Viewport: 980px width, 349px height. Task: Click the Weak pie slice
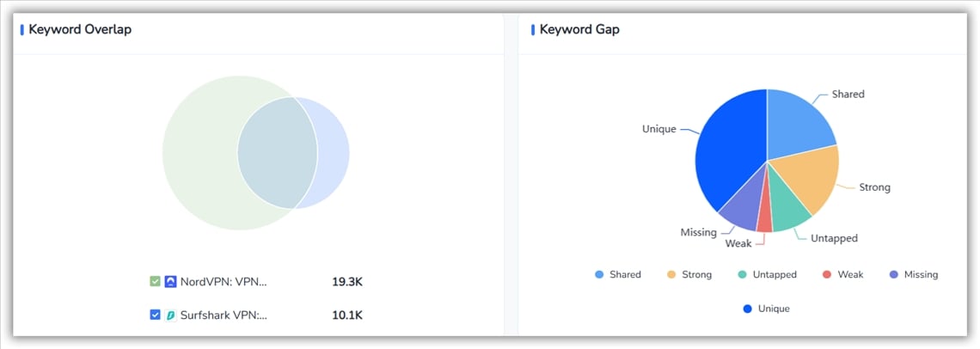point(765,220)
